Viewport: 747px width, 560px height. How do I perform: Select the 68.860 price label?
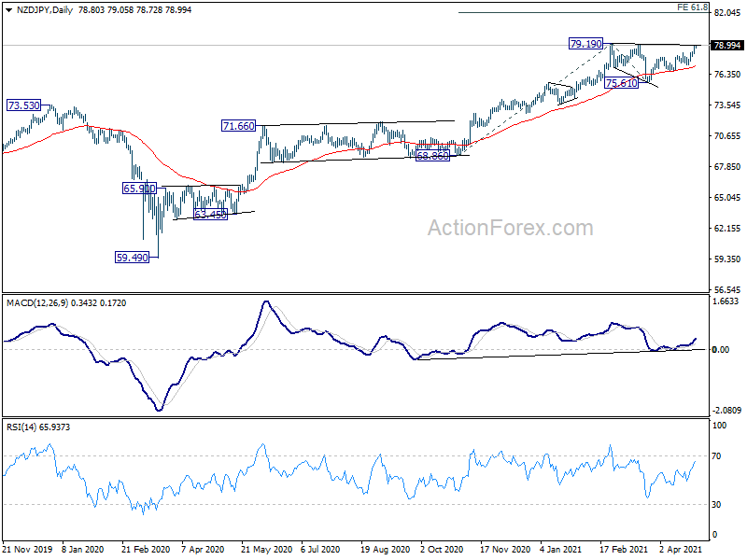coord(434,156)
